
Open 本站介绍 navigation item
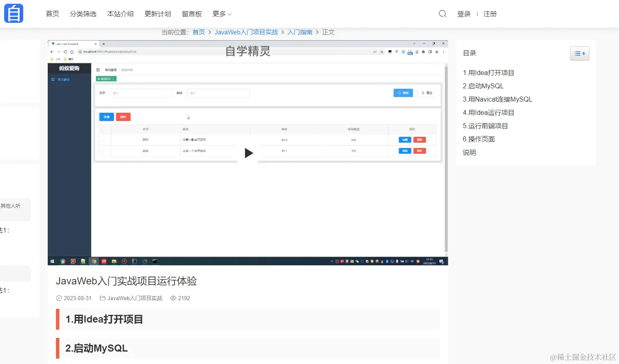[x=120, y=14]
